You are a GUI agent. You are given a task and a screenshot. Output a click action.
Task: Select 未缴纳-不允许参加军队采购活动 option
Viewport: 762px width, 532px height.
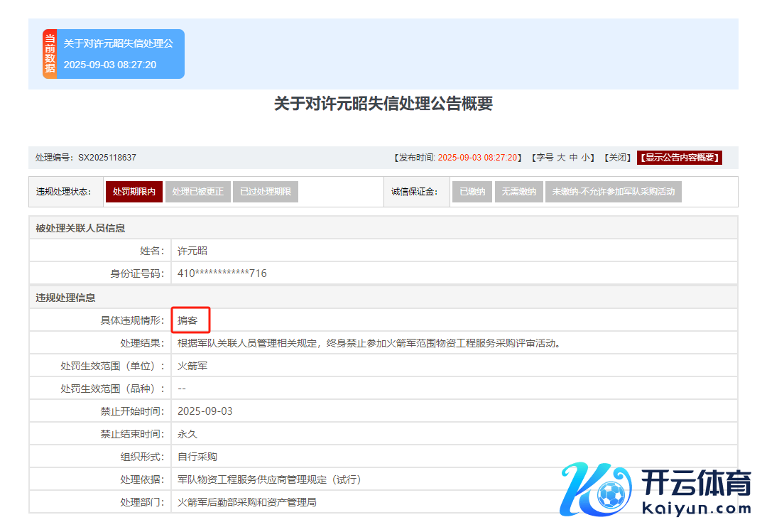(613, 192)
